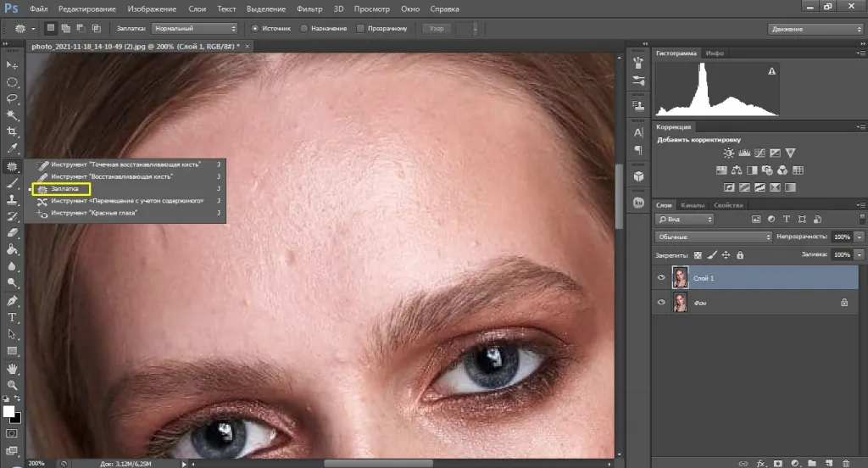Open the Character panel icon
868x468 pixels.
(638, 132)
